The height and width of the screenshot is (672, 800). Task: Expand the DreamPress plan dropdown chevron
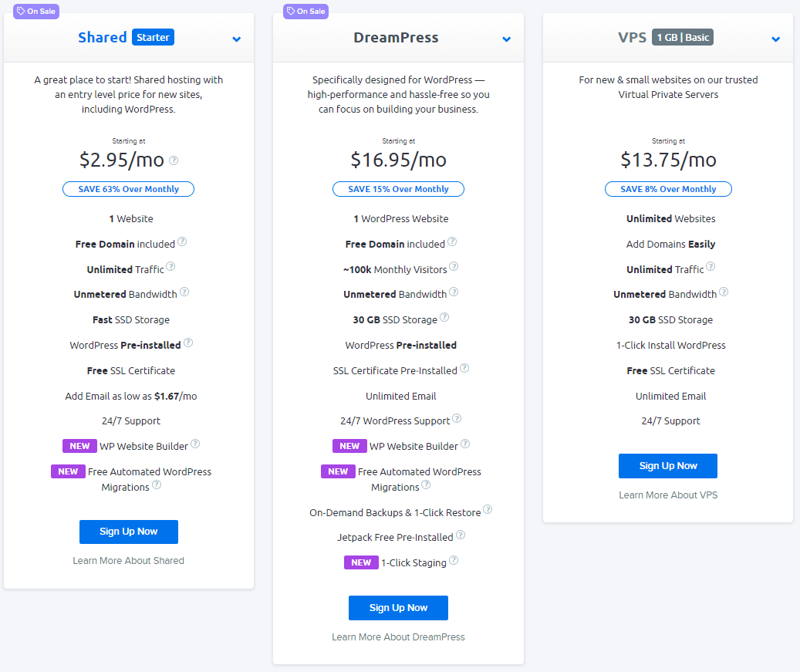tap(507, 39)
